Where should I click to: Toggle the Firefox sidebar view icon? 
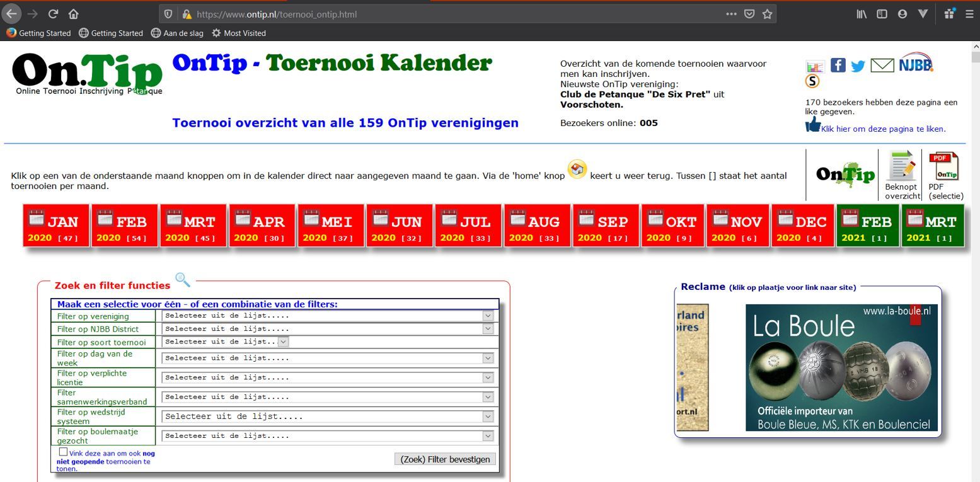click(x=882, y=14)
